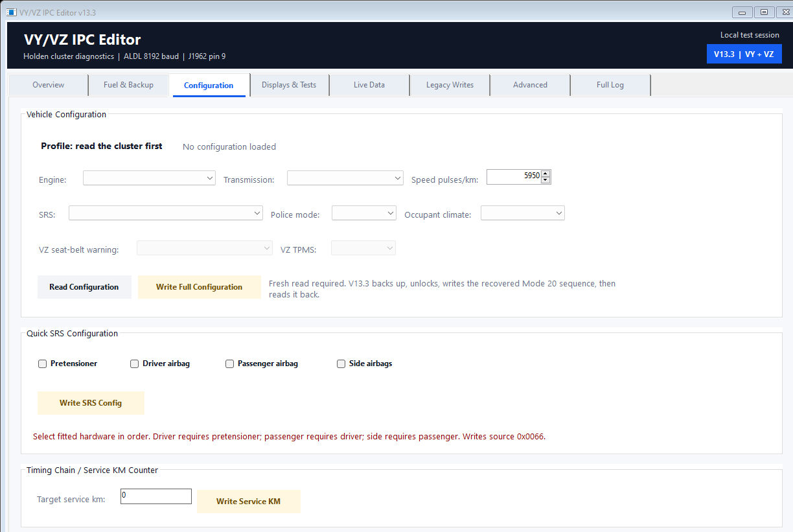The height and width of the screenshot is (532, 793).
Task: Click the 'Fresh read required' note text
Action: pos(442,289)
